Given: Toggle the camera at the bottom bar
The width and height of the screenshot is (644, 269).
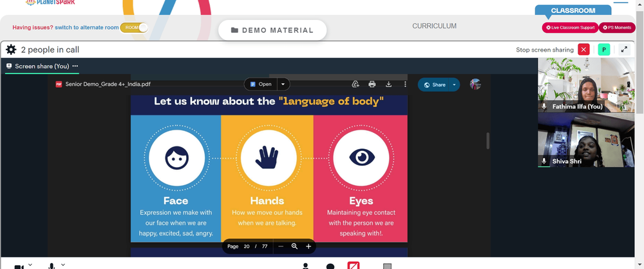Looking at the screenshot, I should [19, 266].
